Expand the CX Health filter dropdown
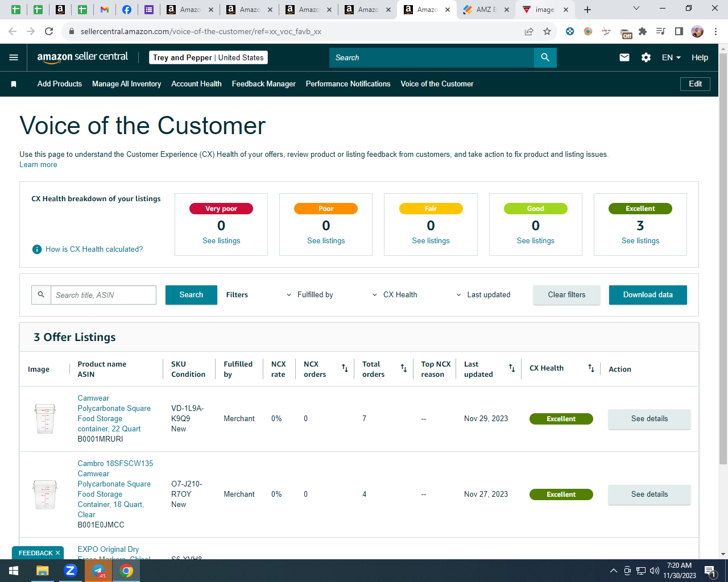The width and height of the screenshot is (728, 582). point(395,295)
